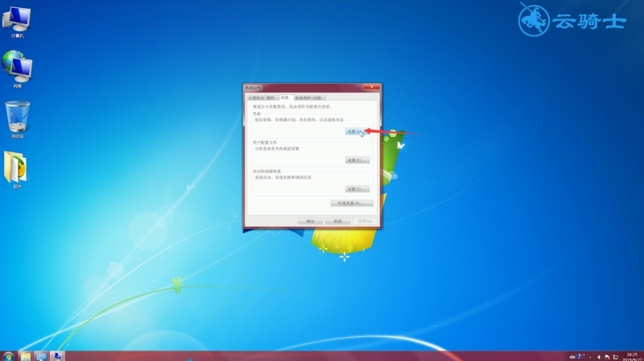Viewport: 644px width, 361px height.
Task: Open the 软件 folder on desktop
Action: 16,169
